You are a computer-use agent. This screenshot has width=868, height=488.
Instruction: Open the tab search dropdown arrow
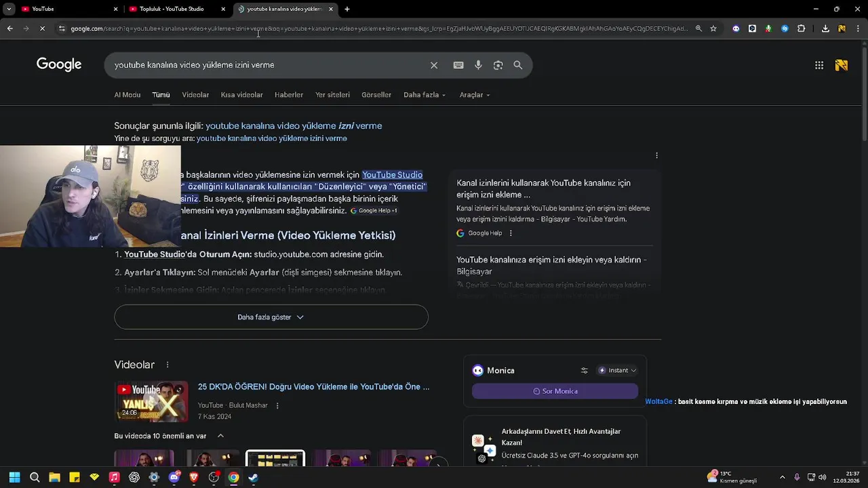[x=9, y=9]
